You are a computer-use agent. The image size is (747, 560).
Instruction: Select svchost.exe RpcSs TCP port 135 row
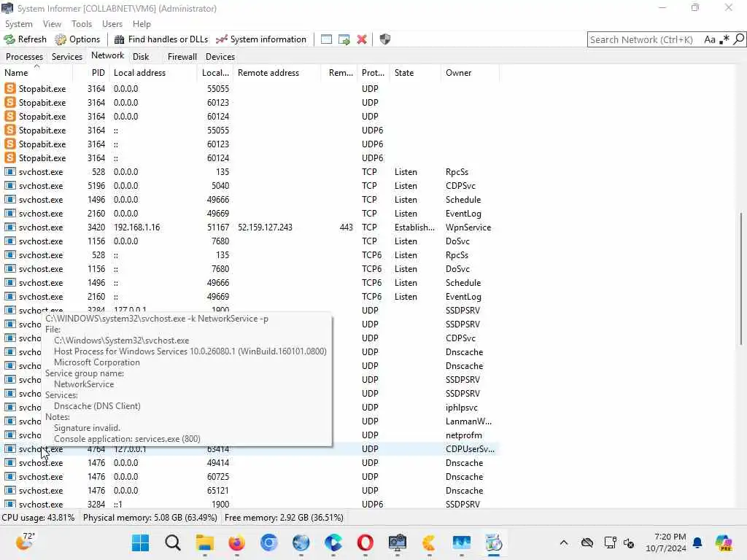click(x=249, y=172)
